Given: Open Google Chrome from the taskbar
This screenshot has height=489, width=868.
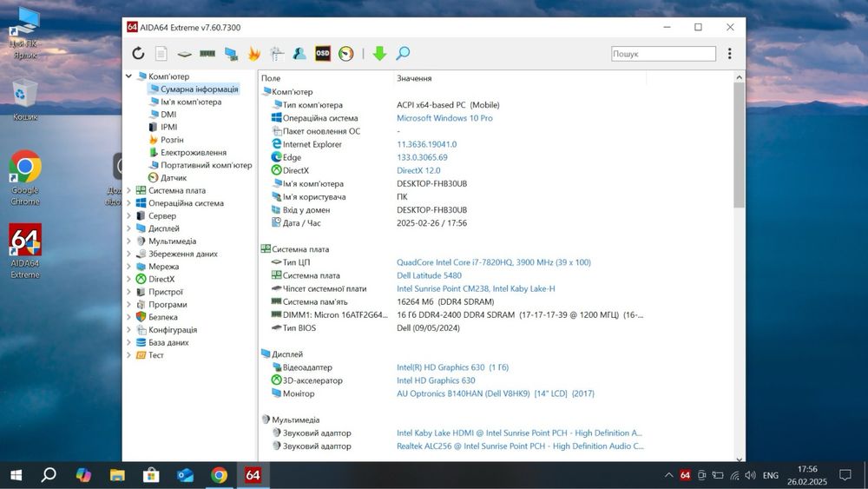Looking at the screenshot, I should coord(219,475).
